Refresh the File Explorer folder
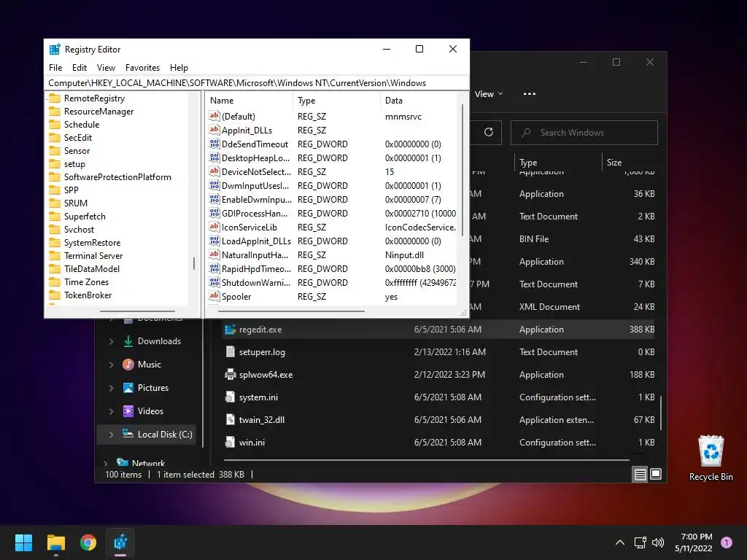The height and width of the screenshot is (560, 747). tap(488, 133)
